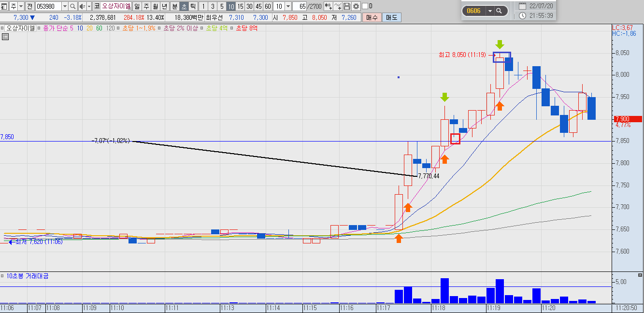Click the calendar date icon
Screen dimensions: 644x313
click(522, 6)
